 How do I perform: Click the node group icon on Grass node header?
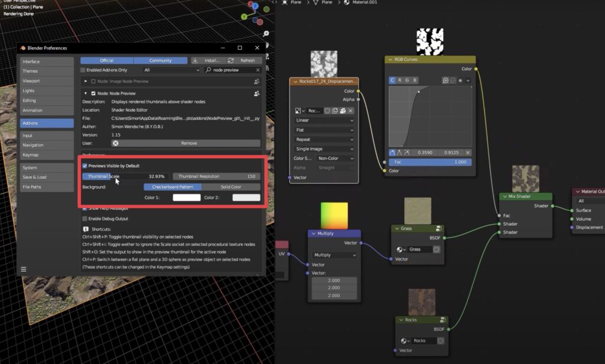pos(438,229)
